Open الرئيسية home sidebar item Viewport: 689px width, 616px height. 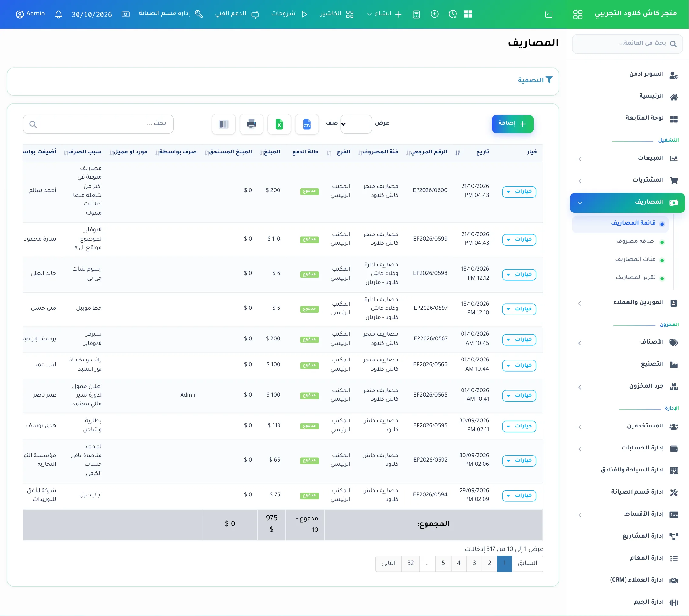point(627,96)
